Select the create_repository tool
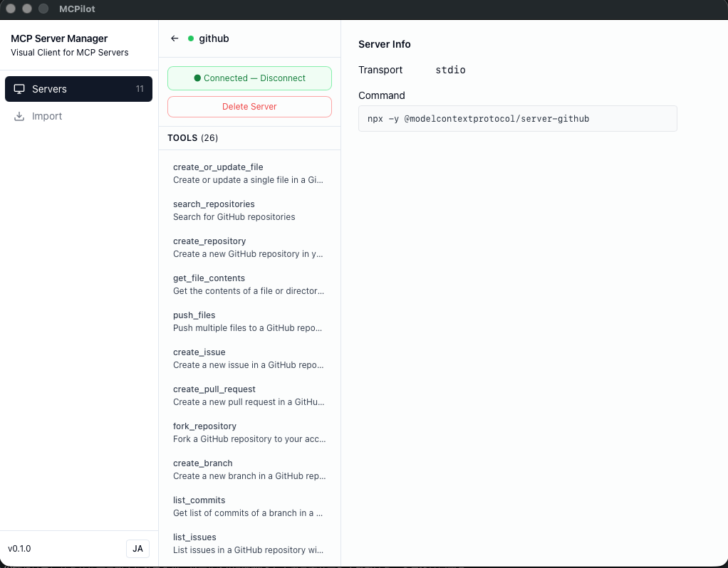 coord(249,248)
